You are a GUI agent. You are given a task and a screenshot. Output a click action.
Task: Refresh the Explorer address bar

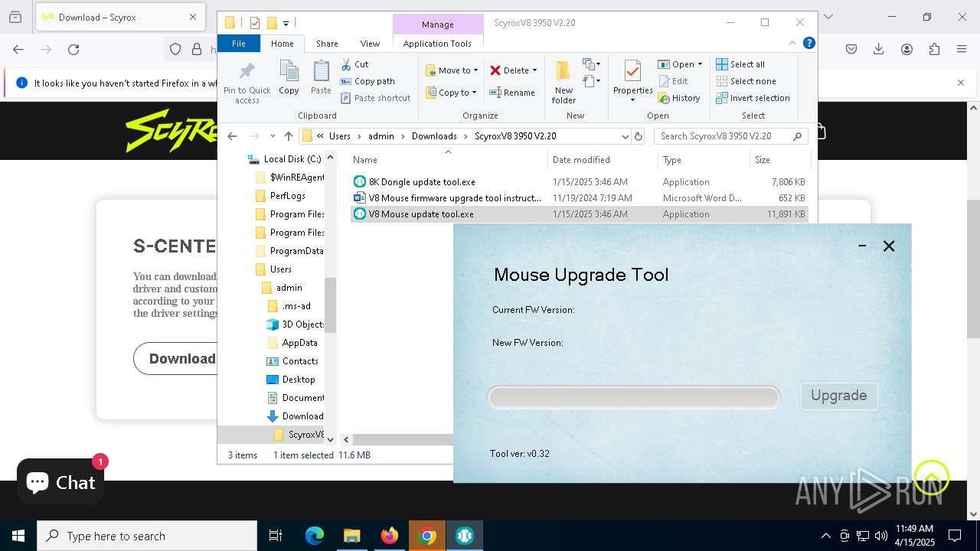click(x=639, y=136)
